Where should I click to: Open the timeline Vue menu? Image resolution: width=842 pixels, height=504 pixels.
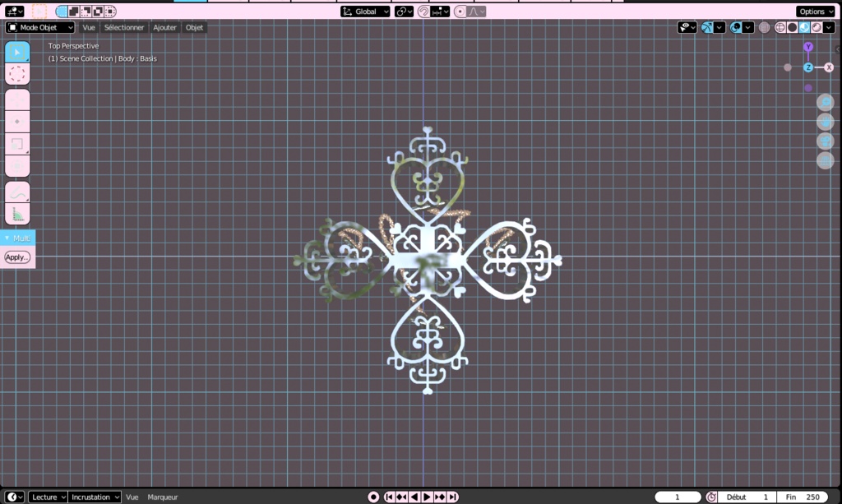click(132, 497)
